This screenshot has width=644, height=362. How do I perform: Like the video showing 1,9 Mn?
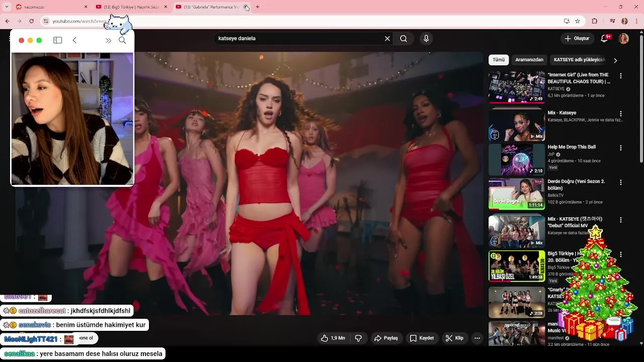(x=333, y=338)
